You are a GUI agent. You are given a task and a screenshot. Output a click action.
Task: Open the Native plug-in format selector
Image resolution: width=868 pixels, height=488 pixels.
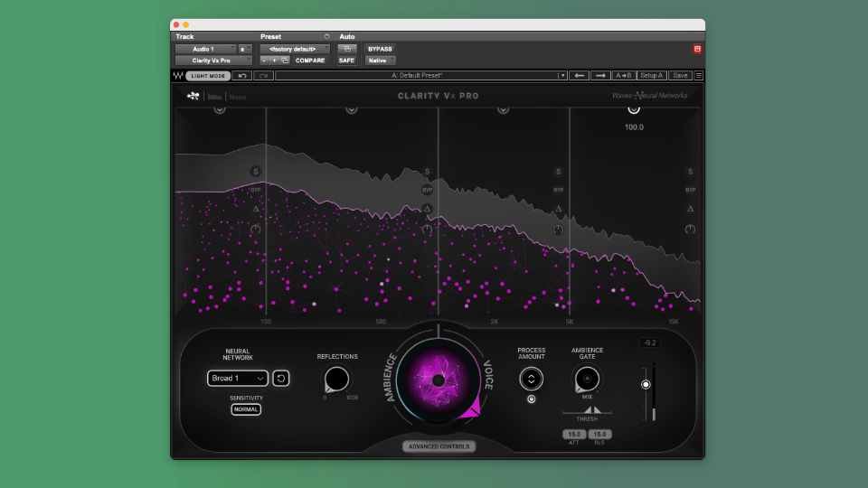[x=379, y=61]
